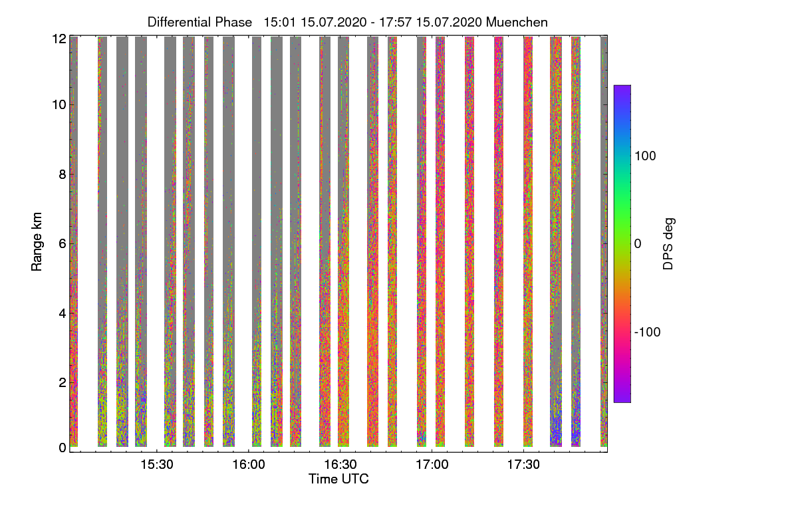Select the Range km axis label
The height and width of the screenshot is (532, 798).
pyautogui.click(x=37, y=243)
